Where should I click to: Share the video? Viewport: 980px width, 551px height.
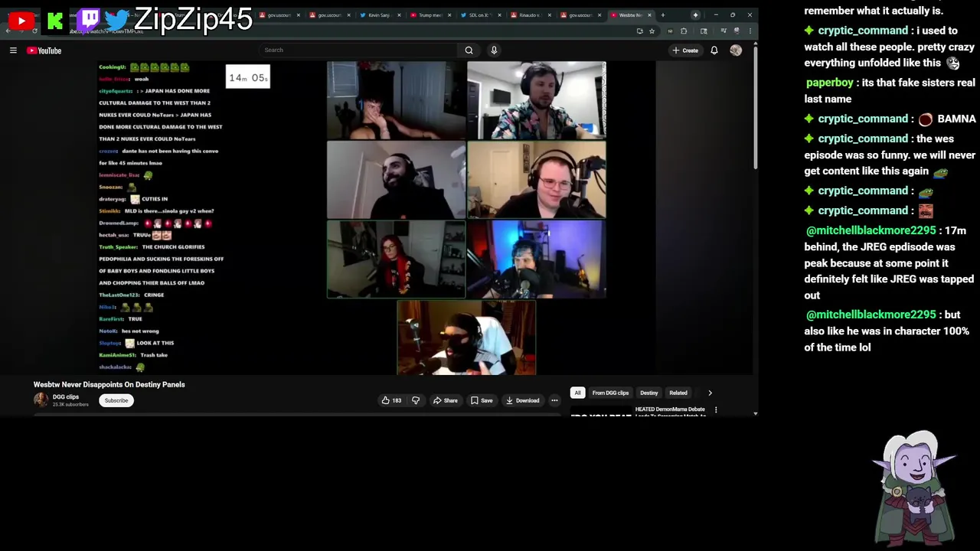tap(446, 400)
